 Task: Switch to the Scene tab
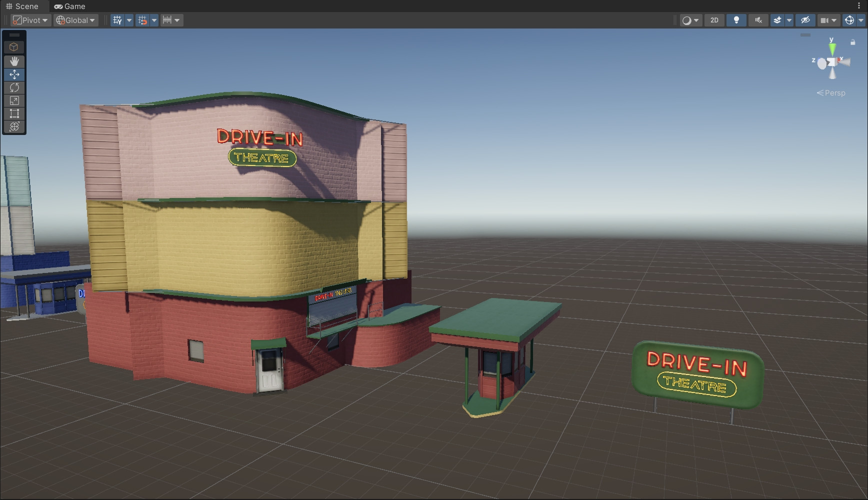pos(22,6)
